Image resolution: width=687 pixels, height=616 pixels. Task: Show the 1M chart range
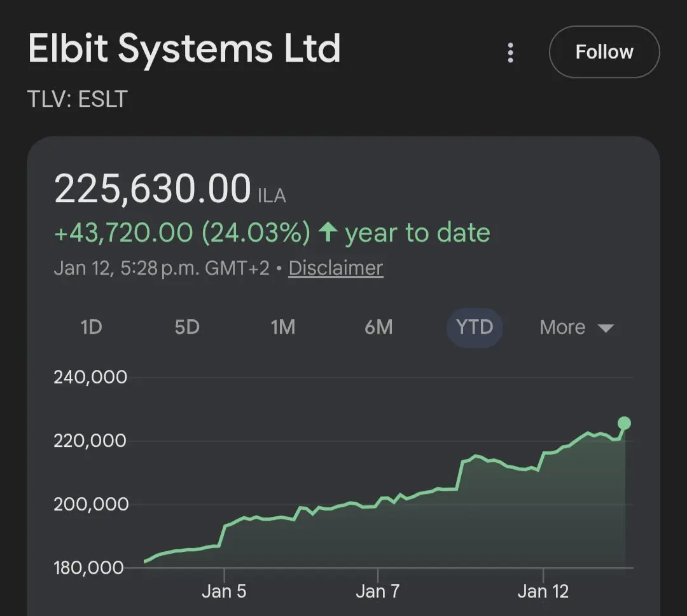point(282,327)
